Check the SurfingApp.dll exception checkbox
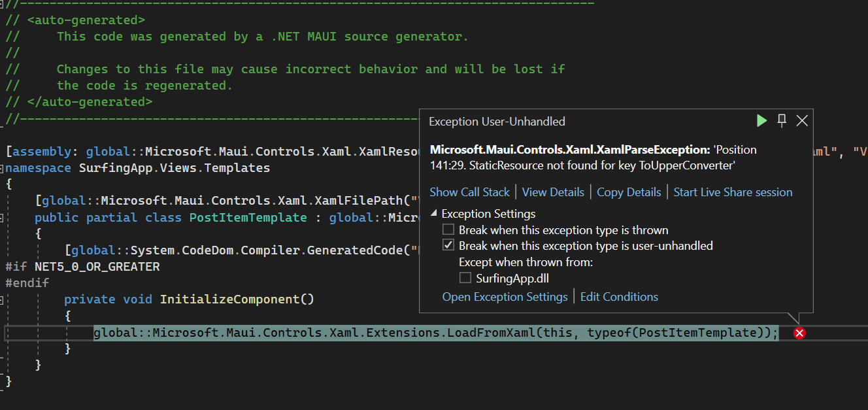 point(465,278)
